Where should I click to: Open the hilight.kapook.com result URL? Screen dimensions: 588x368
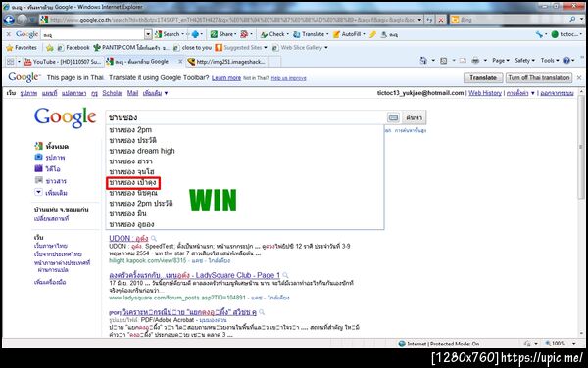point(148,260)
